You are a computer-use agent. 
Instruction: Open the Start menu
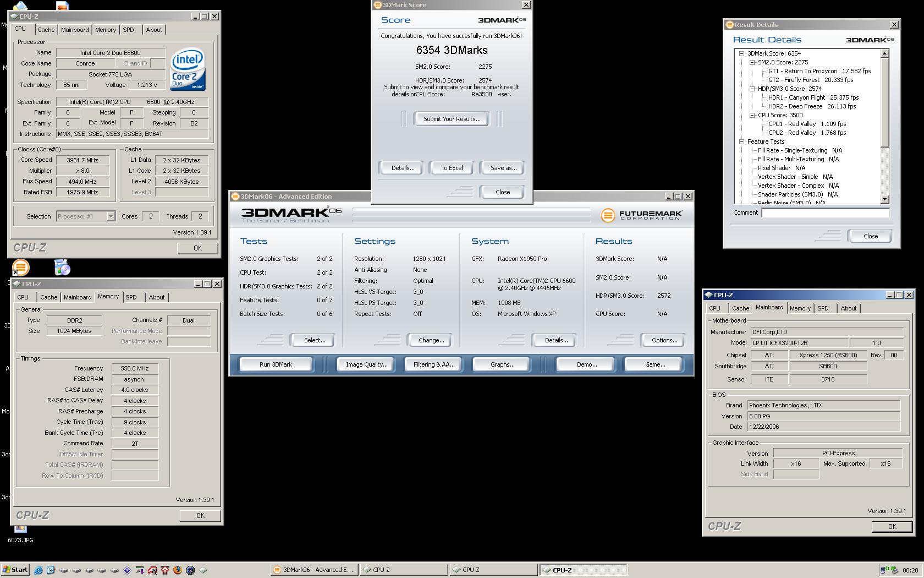pyautogui.click(x=15, y=570)
